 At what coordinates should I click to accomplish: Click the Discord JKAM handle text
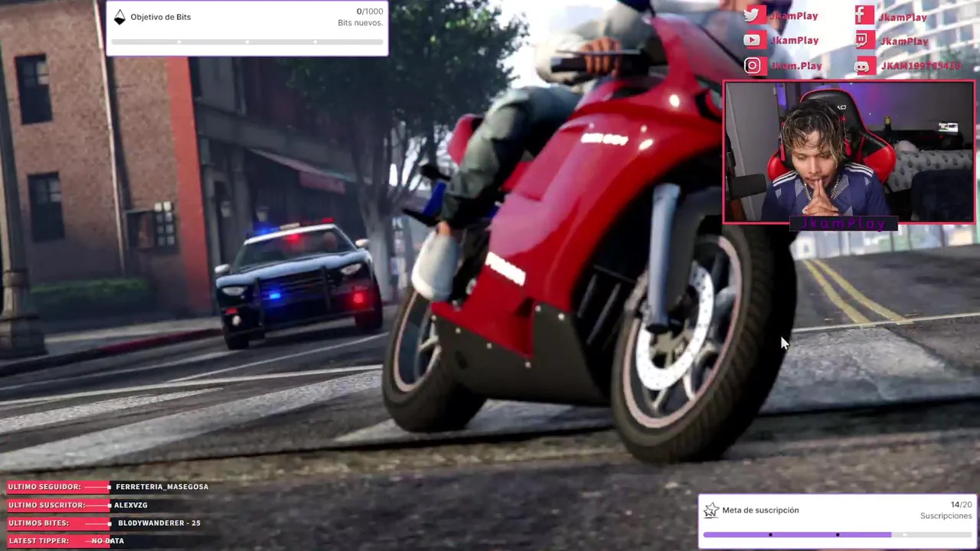tap(920, 67)
